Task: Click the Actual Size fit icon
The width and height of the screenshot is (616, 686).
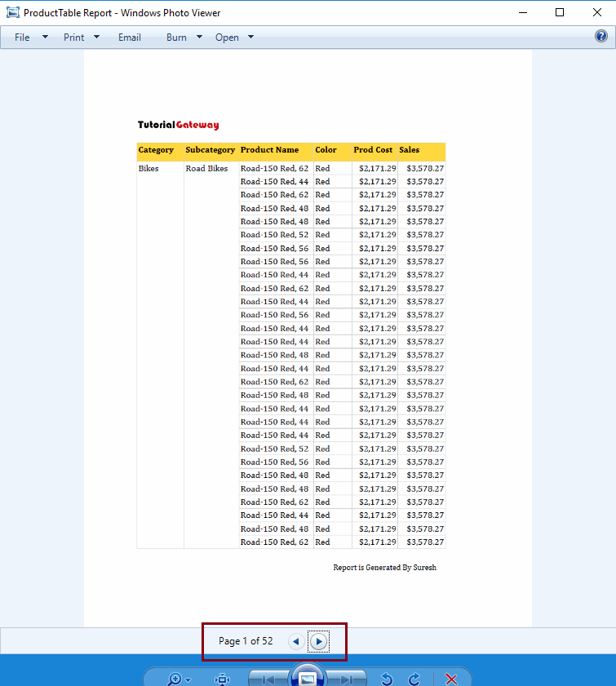Action: 222,679
